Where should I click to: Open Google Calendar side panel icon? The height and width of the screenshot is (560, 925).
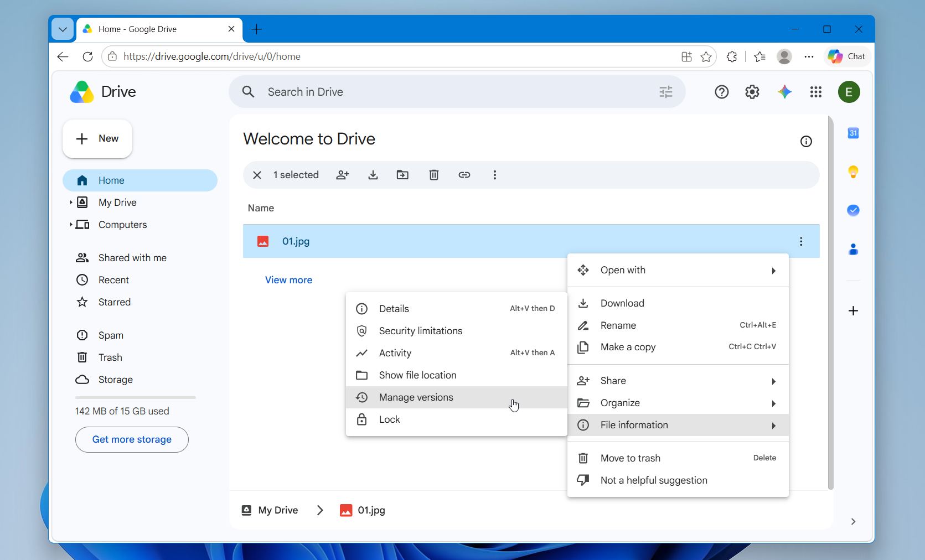tap(854, 133)
